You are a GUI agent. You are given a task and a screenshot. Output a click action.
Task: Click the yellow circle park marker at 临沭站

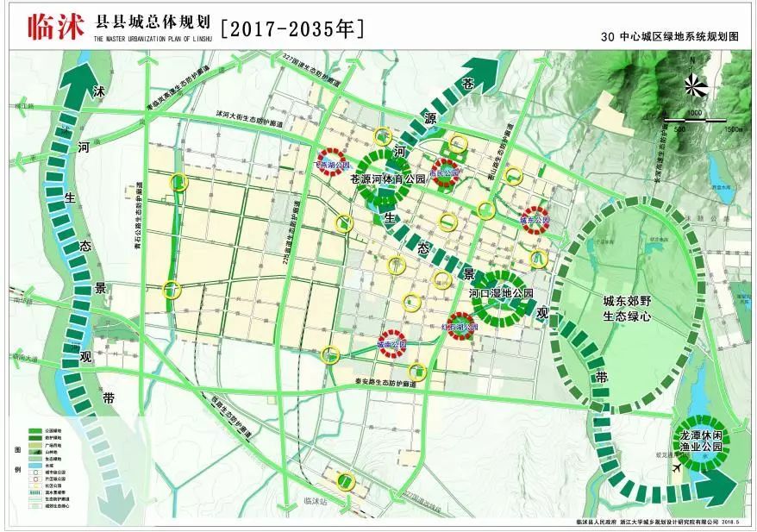(345, 481)
